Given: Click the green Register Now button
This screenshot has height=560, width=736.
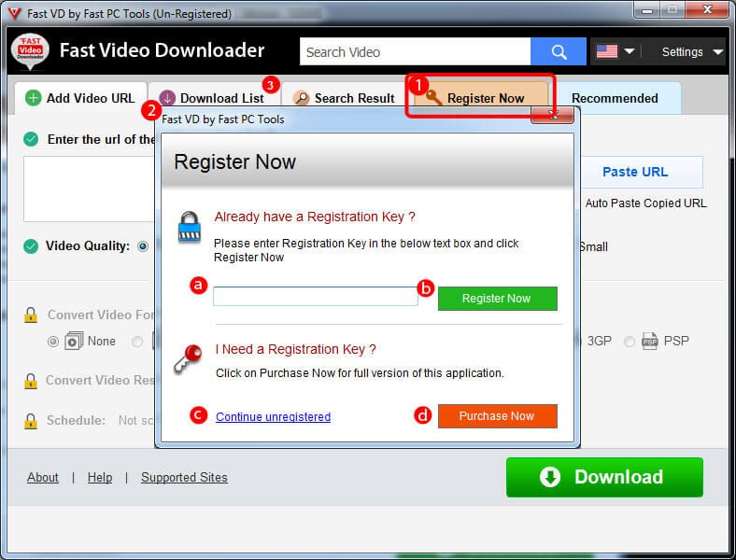Looking at the screenshot, I should (x=498, y=299).
